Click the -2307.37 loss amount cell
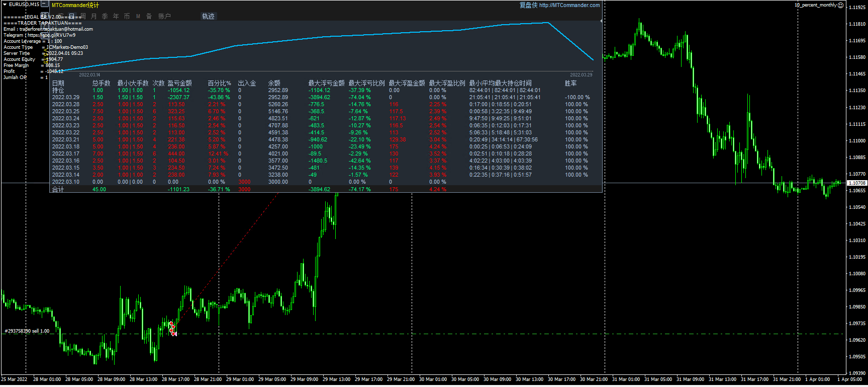This screenshot has height=387, width=868. (179, 97)
